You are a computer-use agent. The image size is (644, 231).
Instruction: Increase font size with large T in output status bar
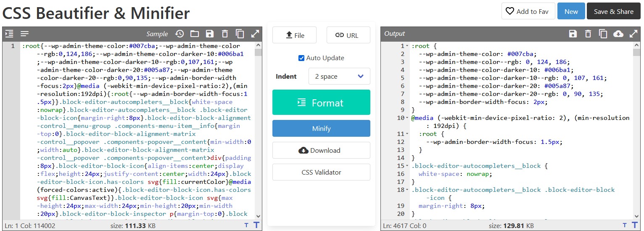(634, 225)
